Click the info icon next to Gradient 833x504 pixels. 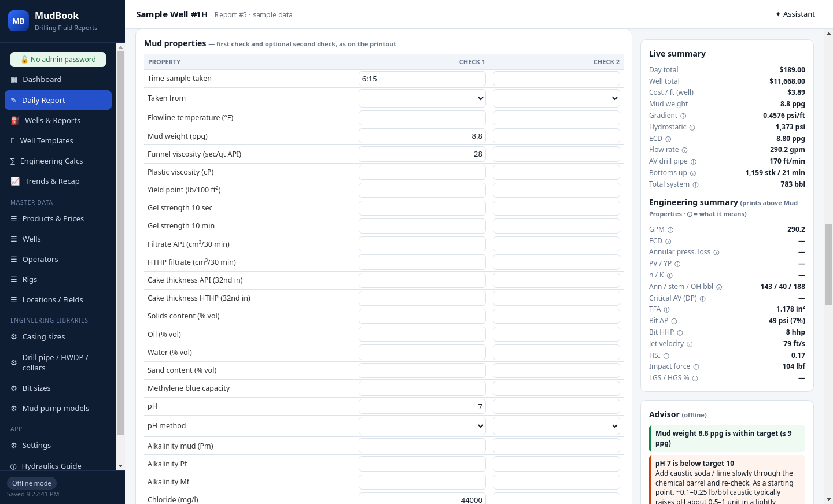click(x=683, y=116)
